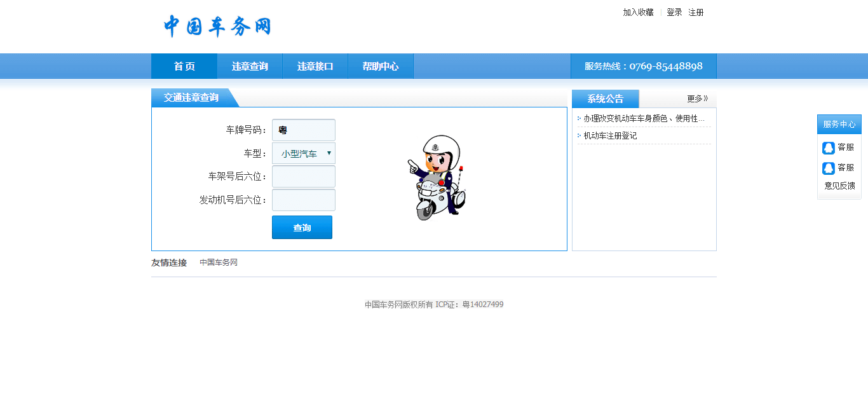Click the second 客服 QQ penguin icon
The width and height of the screenshot is (868, 405).
(x=829, y=168)
